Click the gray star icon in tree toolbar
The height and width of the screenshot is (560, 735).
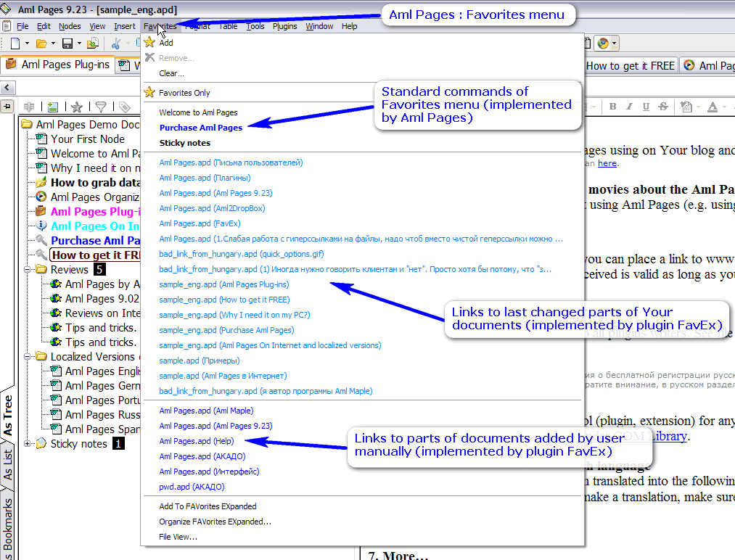[77, 107]
